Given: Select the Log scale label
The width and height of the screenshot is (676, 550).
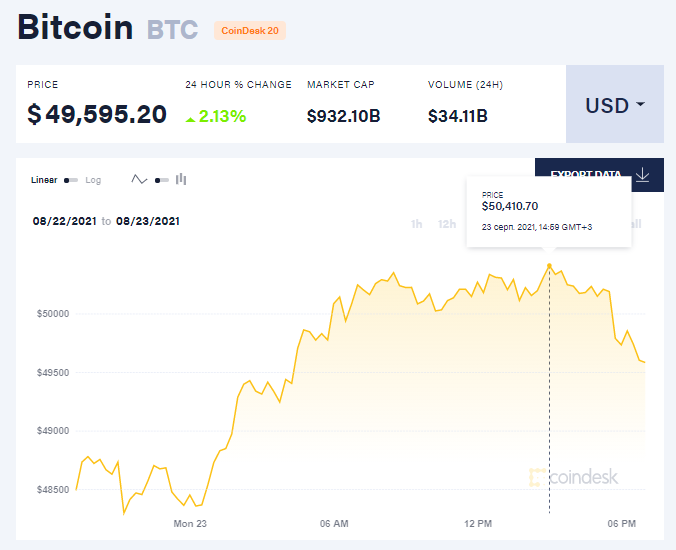Looking at the screenshot, I should 93,180.
